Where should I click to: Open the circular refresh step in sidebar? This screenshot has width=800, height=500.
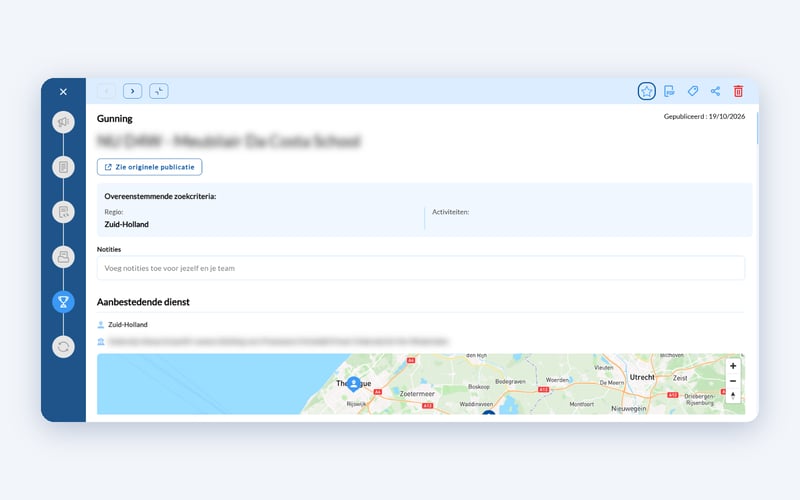(x=63, y=347)
